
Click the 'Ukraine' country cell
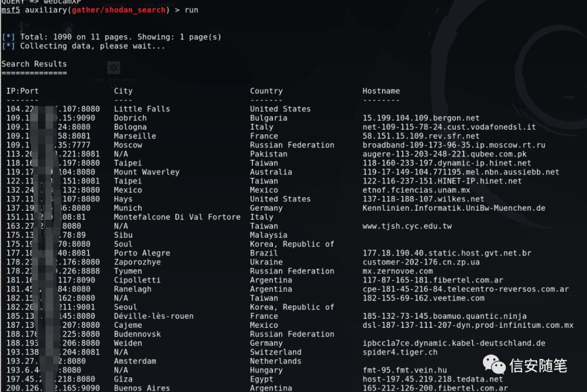point(266,262)
